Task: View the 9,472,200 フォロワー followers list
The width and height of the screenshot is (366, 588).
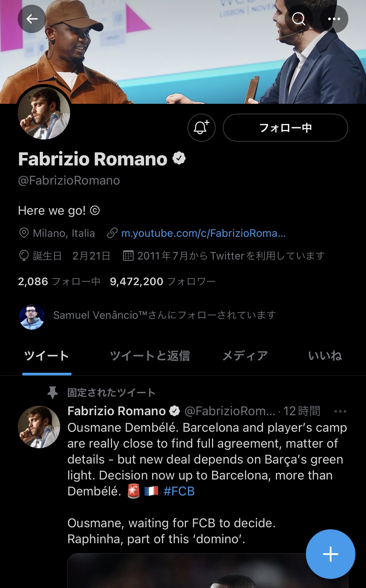Action: [x=162, y=282]
